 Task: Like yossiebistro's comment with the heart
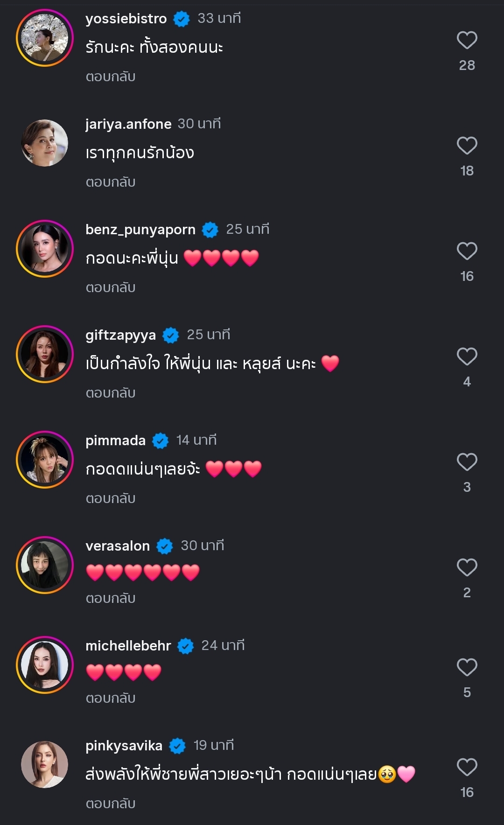(467, 40)
